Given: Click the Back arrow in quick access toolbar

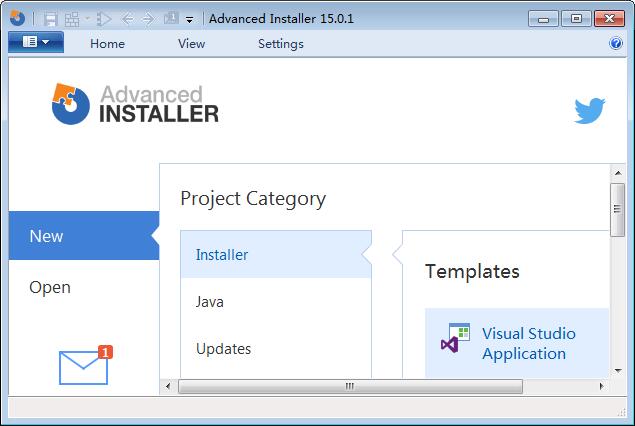Looking at the screenshot, I should [x=128, y=19].
